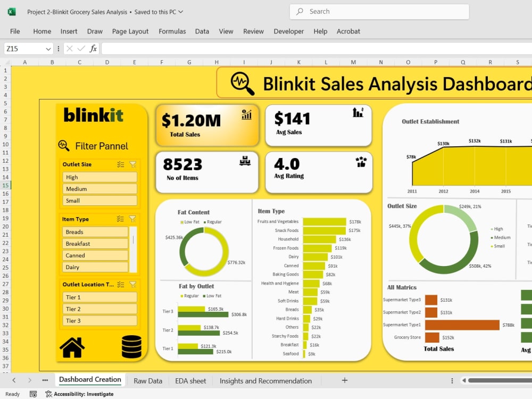Screen dimensions: 532x399
Task: Select column G header
Action: point(189,62)
